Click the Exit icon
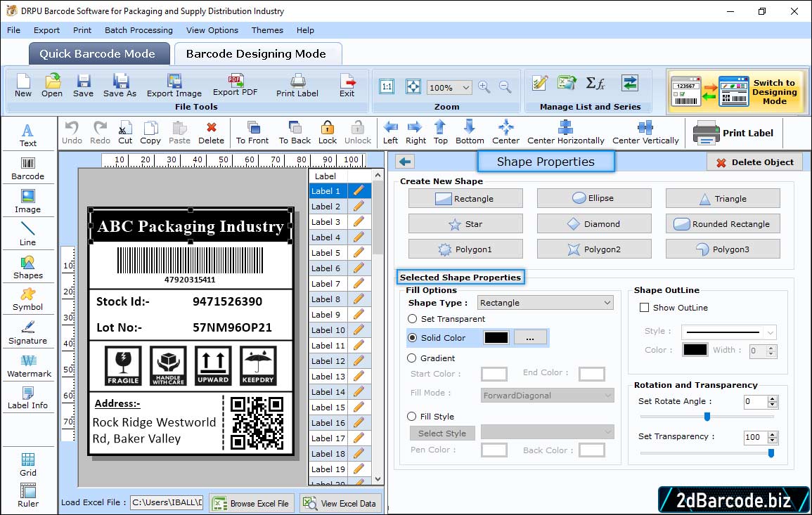812x515 pixels. (347, 86)
